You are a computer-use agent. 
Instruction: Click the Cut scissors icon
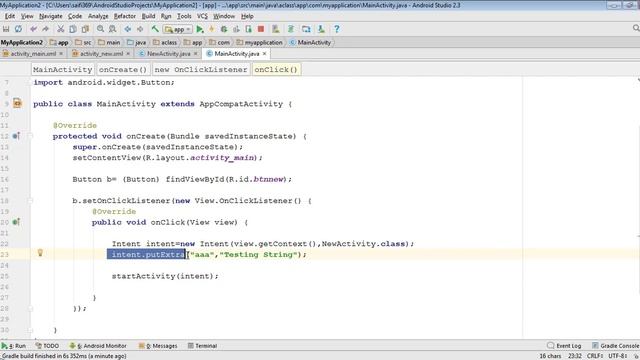point(60,29)
